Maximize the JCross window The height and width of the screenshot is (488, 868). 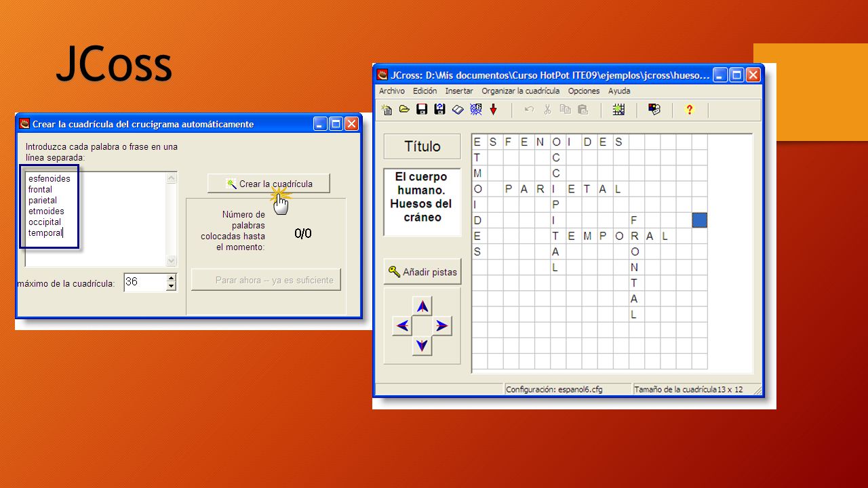click(736, 75)
